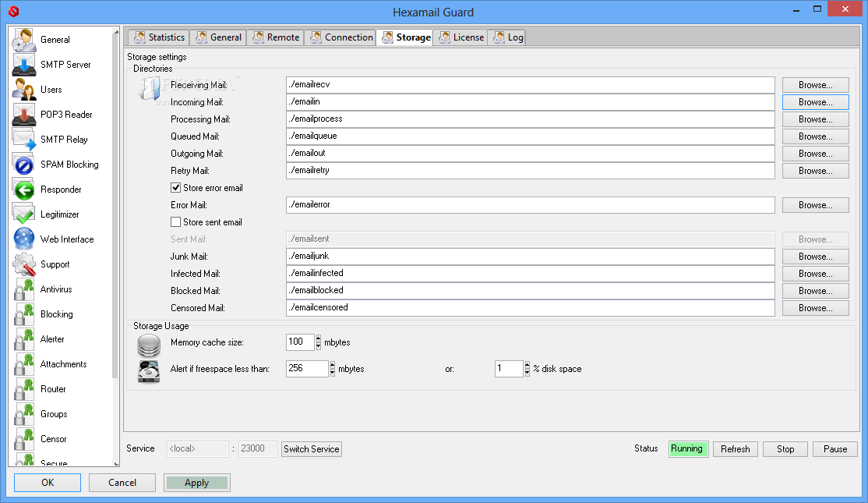Enable Store sent email checkbox
The height and width of the screenshot is (503, 868).
[x=175, y=222]
